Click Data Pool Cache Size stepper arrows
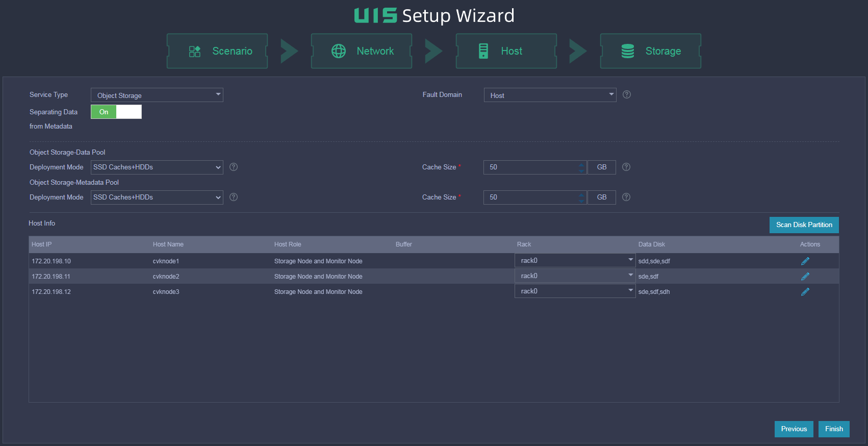The image size is (868, 446). click(582, 167)
